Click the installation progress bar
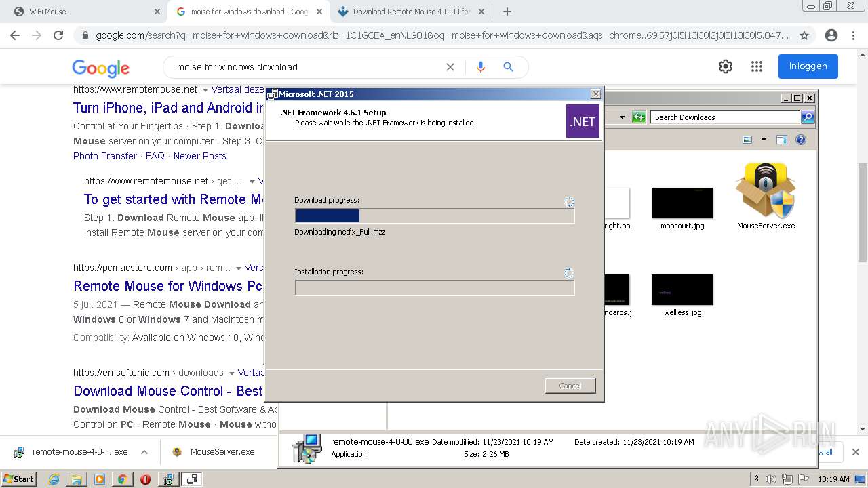 click(x=435, y=287)
